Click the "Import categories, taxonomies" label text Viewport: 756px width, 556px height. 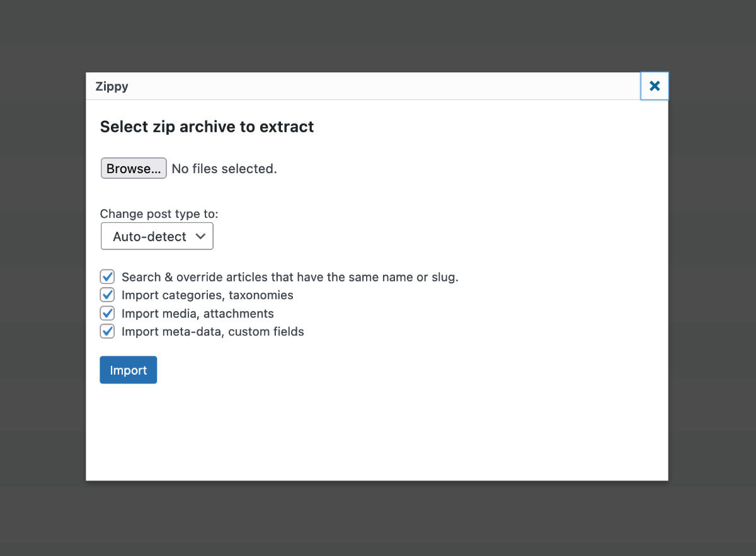(x=207, y=295)
